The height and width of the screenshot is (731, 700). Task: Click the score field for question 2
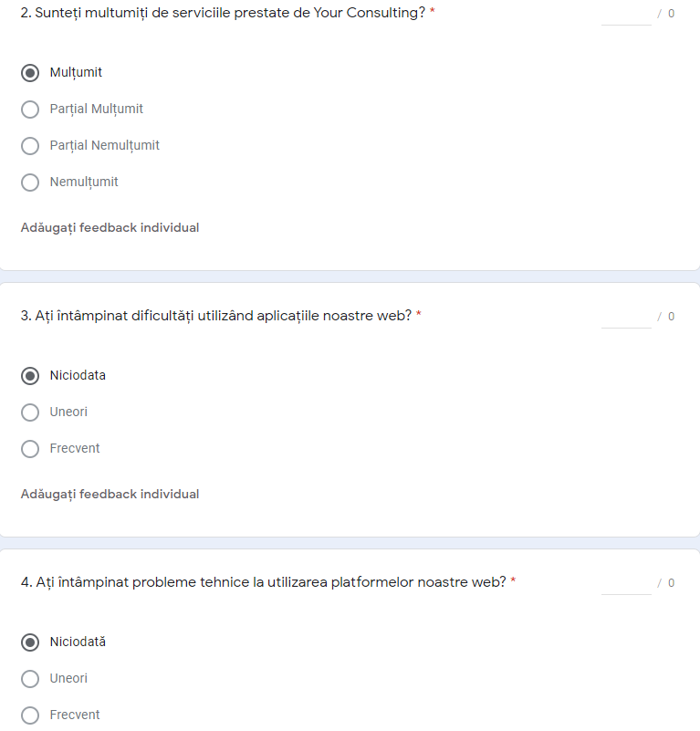626,15
